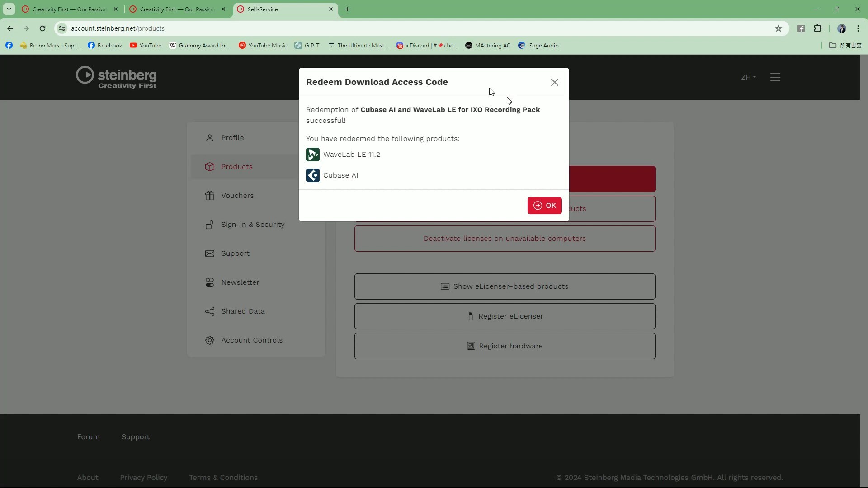The image size is (868, 488).
Task: Click the Cubase AI product icon
Action: [x=312, y=175]
